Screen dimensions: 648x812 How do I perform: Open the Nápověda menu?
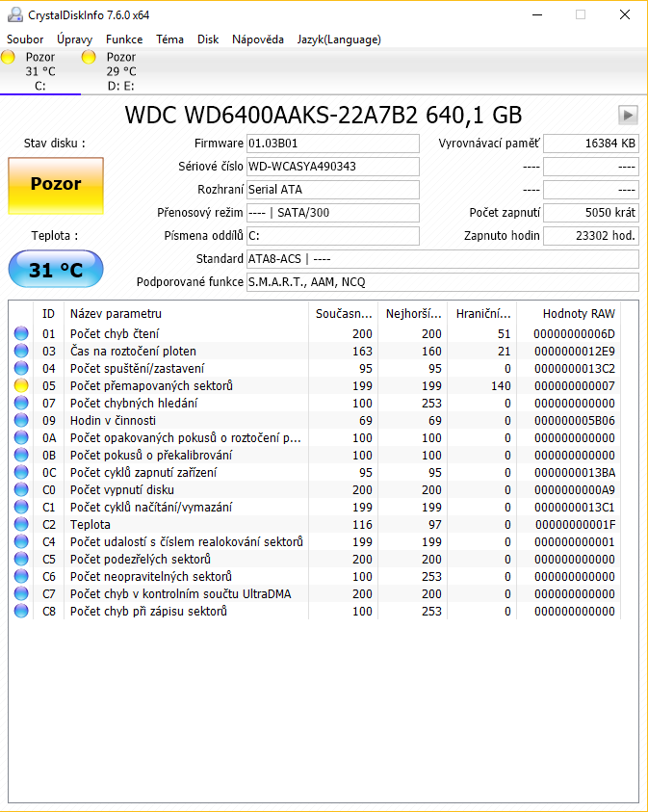click(x=258, y=39)
